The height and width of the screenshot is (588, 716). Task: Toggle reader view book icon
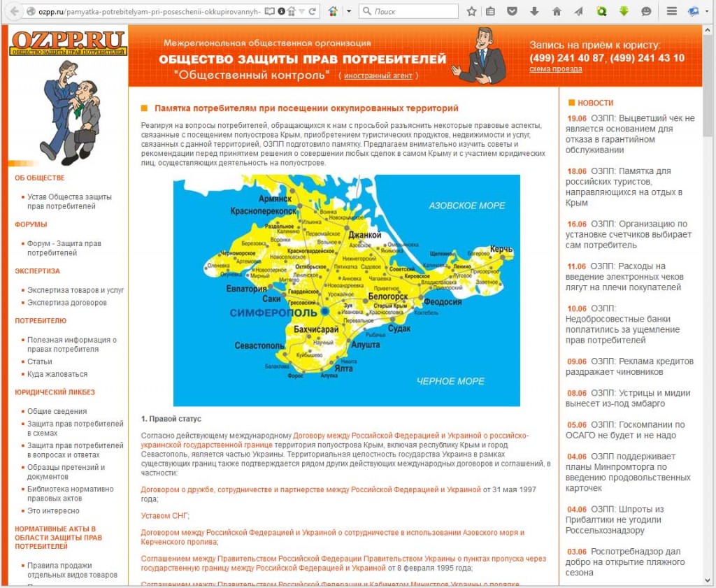270,11
